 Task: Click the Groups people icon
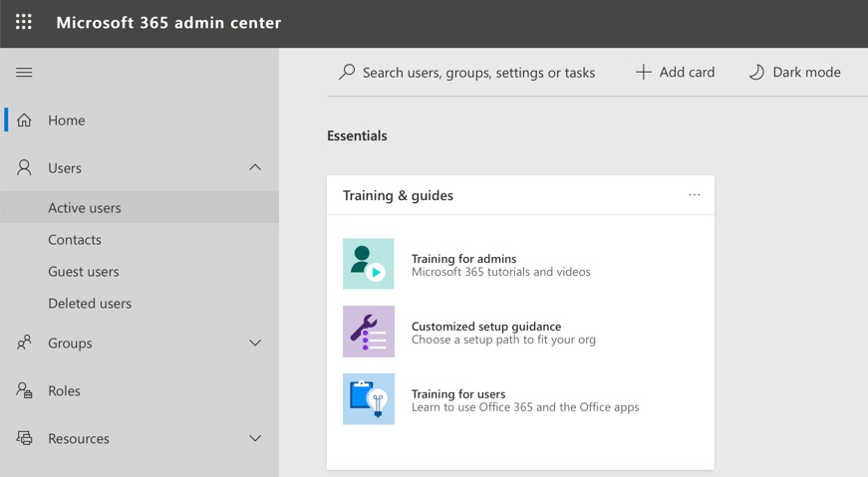click(24, 343)
